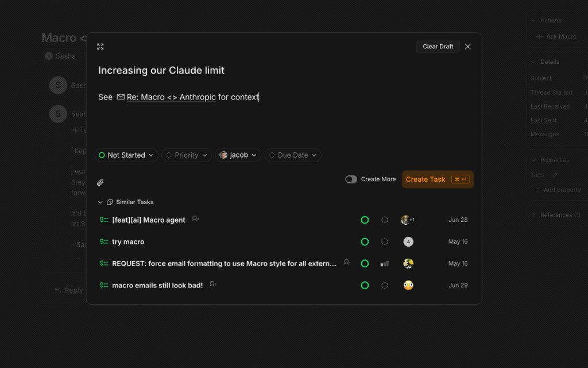Click task icon beside '[feat][ai] Macro agent'
Viewport: 588px width, 368px height.
coord(104,220)
